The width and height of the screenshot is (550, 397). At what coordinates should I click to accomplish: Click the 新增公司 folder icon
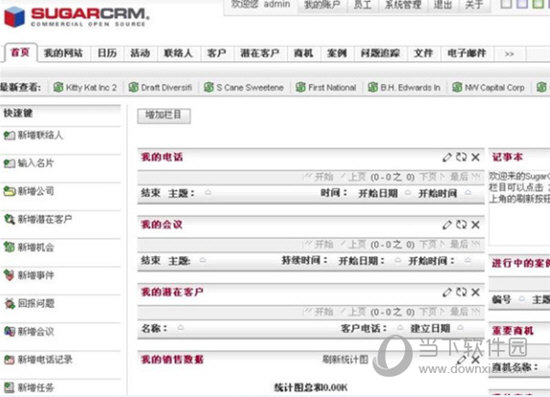pyautogui.click(x=9, y=191)
